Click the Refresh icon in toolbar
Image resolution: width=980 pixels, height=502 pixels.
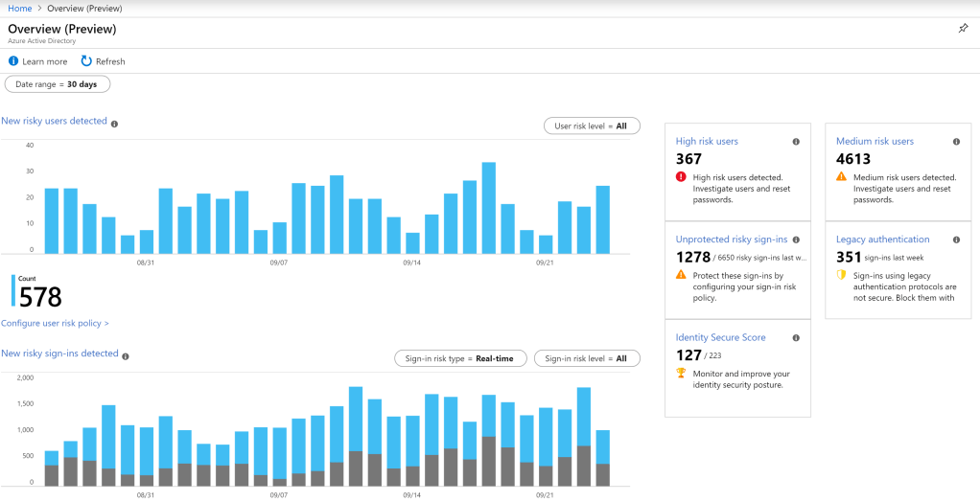pos(86,61)
